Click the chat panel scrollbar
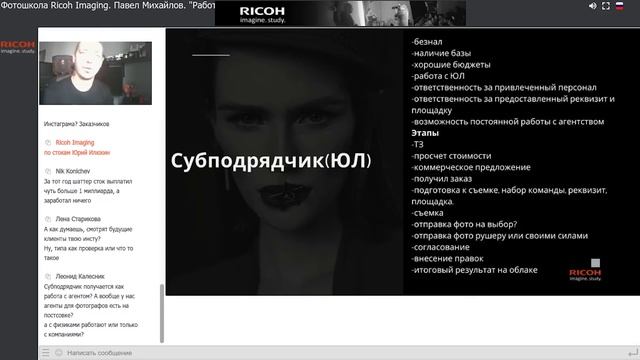640x360 pixels. coord(162,313)
